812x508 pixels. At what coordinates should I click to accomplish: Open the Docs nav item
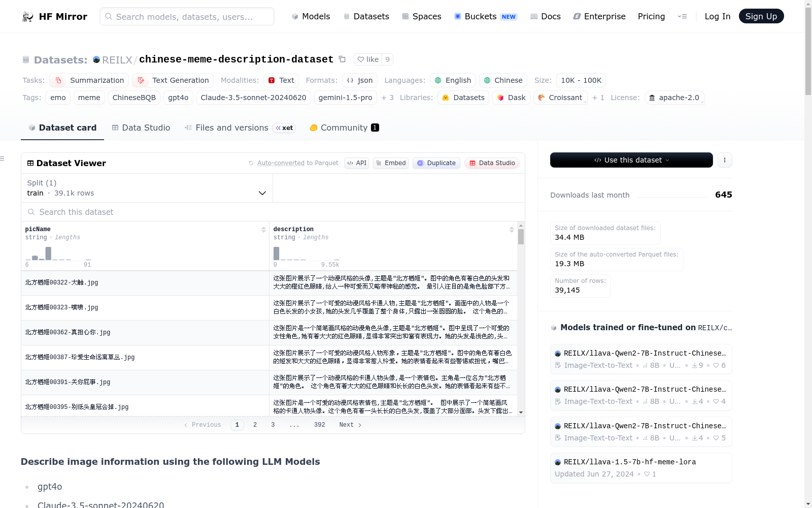click(x=545, y=17)
